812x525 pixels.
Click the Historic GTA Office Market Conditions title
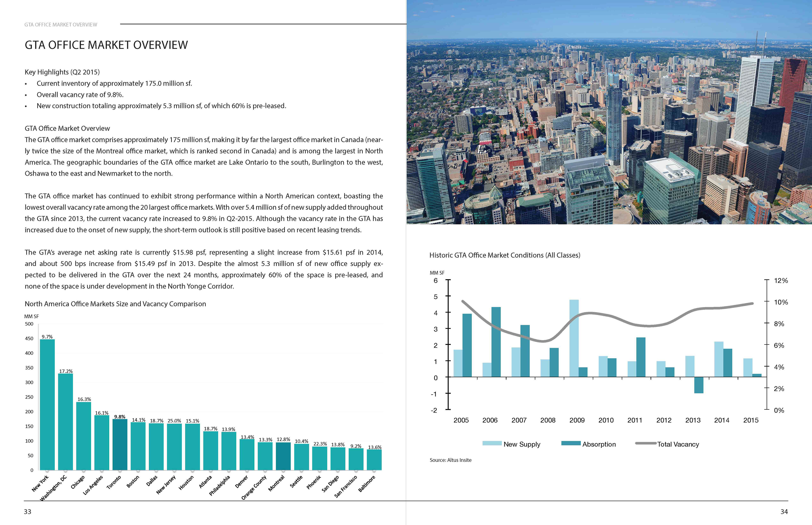[x=505, y=255]
